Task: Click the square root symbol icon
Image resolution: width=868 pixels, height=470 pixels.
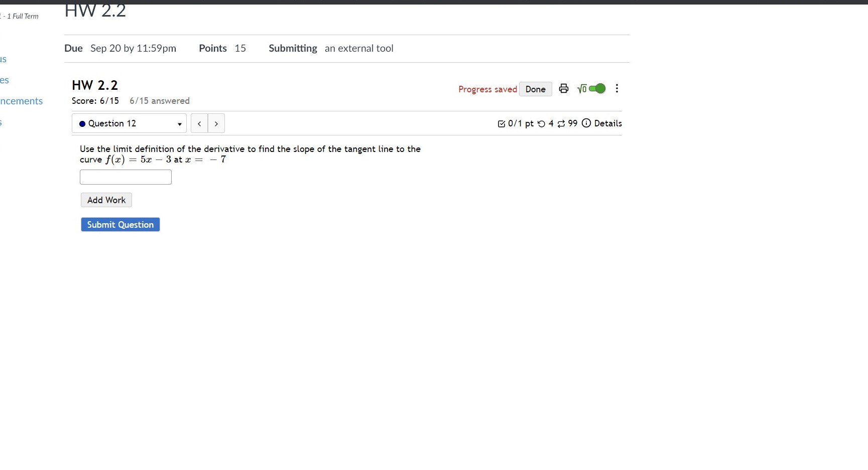Action: [x=582, y=89]
